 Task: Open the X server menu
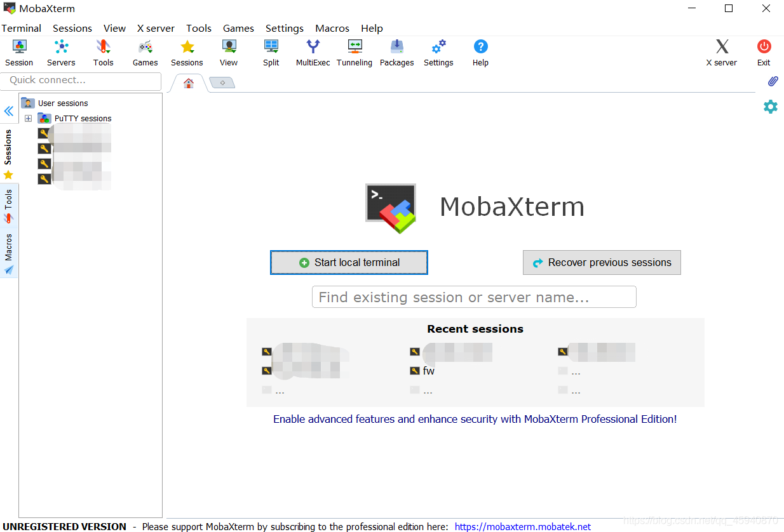[x=156, y=28]
